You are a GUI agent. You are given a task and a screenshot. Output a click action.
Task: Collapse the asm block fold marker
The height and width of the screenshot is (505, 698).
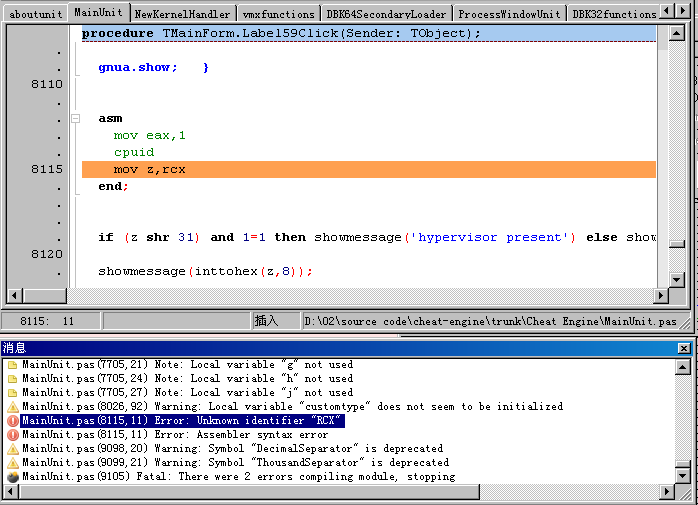[75, 118]
